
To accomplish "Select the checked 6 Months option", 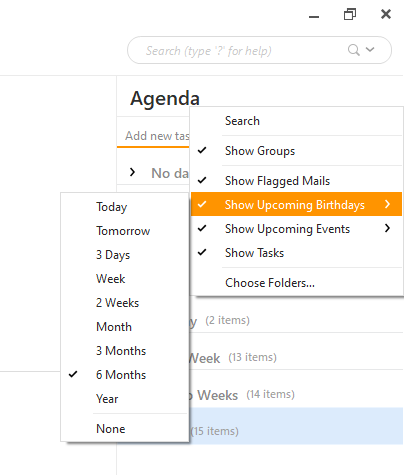I will pos(125,375).
